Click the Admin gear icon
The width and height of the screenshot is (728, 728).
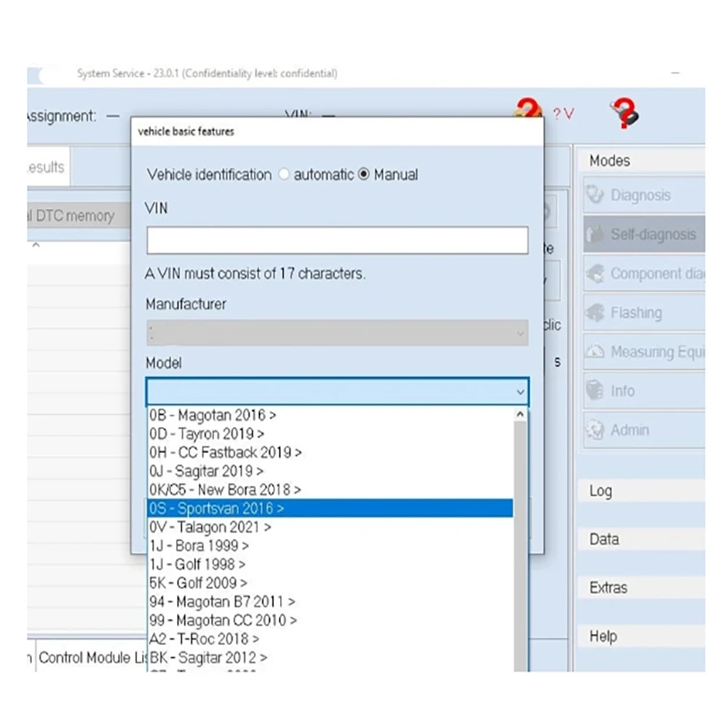[596, 430]
